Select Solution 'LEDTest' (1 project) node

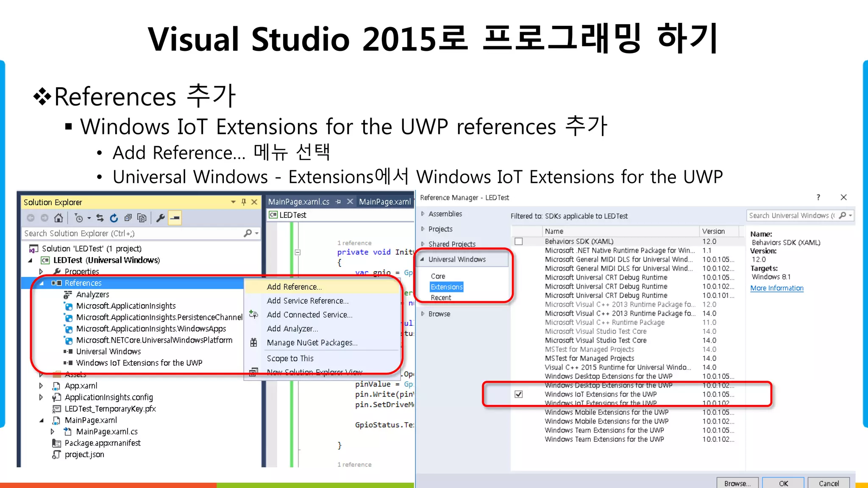pyautogui.click(x=92, y=249)
